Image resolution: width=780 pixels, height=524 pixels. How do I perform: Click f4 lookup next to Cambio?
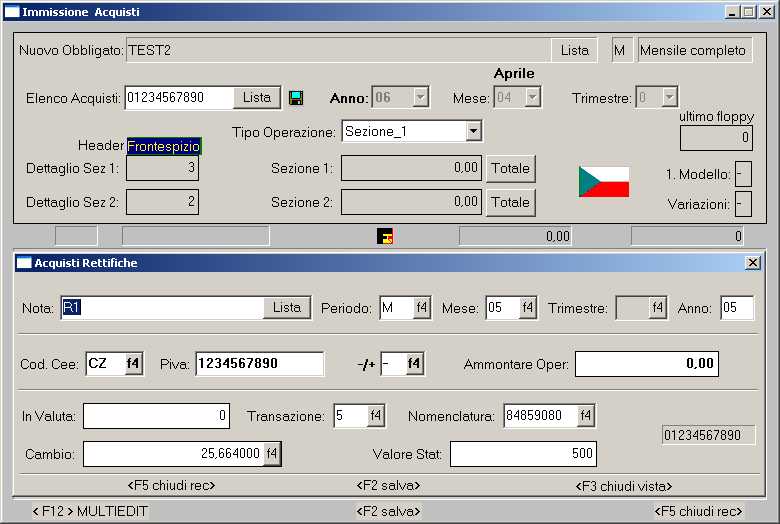(x=272, y=453)
